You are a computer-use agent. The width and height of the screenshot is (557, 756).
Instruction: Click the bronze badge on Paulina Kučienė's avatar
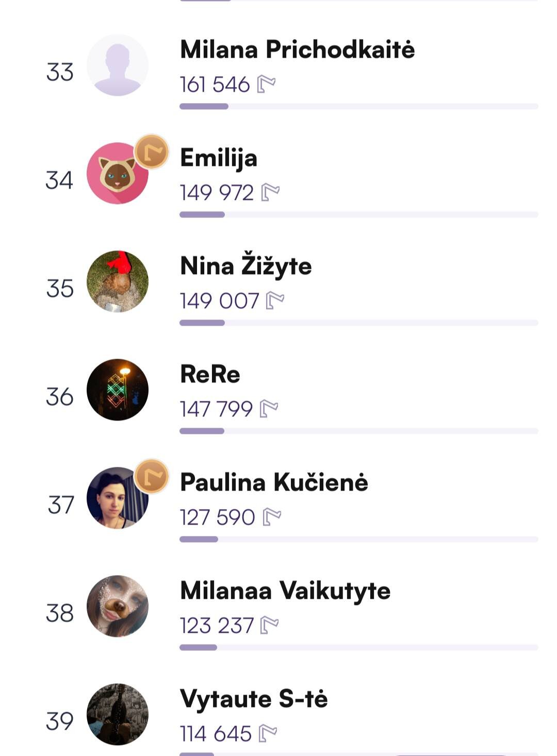point(152,477)
